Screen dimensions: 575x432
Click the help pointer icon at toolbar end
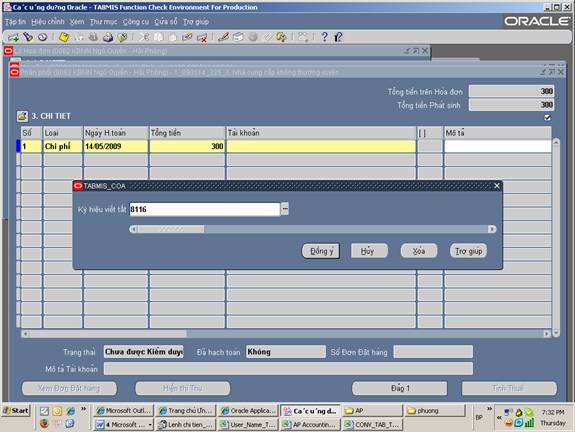338,37
